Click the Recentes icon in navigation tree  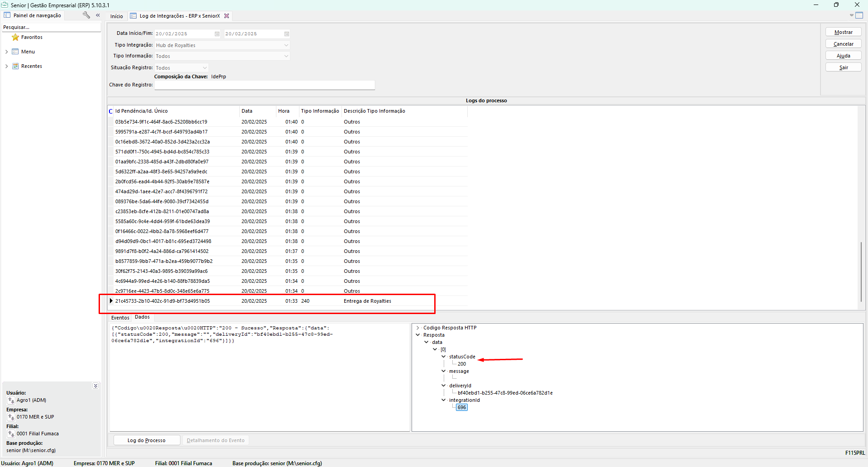pyautogui.click(x=15, y=66)
